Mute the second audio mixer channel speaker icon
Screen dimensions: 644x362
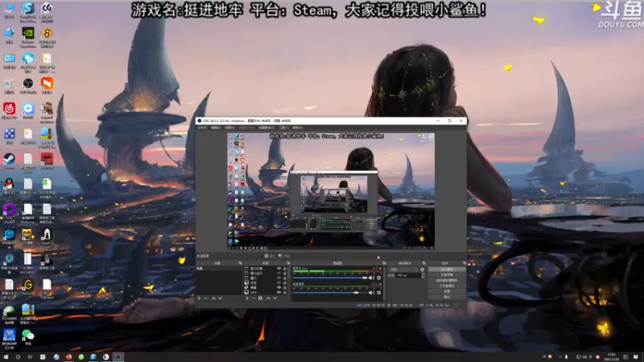(371, 293)
